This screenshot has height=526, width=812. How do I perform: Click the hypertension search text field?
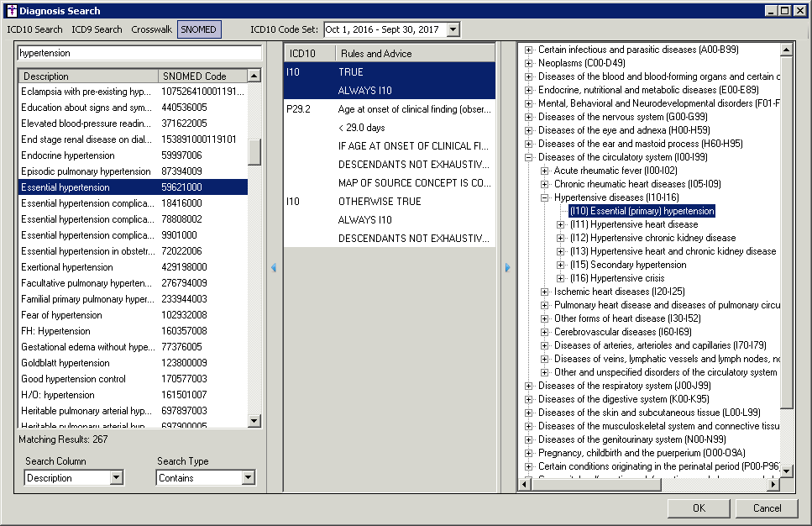point(139,53)
